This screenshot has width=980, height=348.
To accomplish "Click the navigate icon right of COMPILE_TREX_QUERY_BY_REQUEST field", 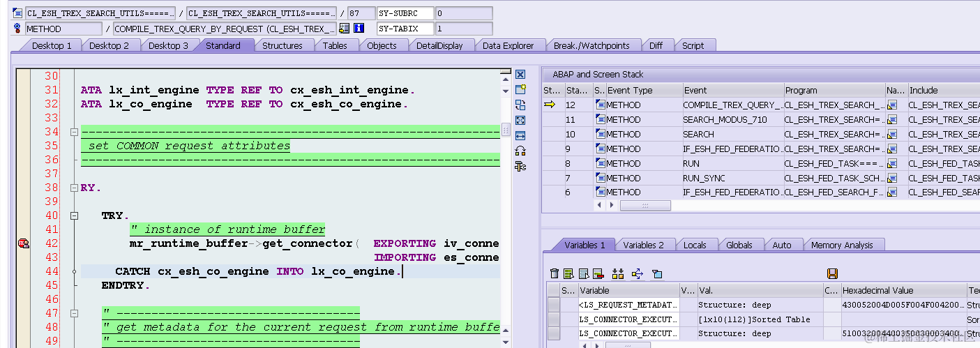I will (x=344, y=29).
